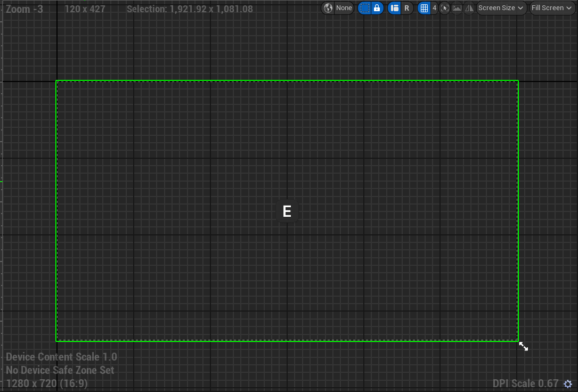Click the Zoom -3 label
This screenshot has width=578, height=392.
tap(25, 9)
